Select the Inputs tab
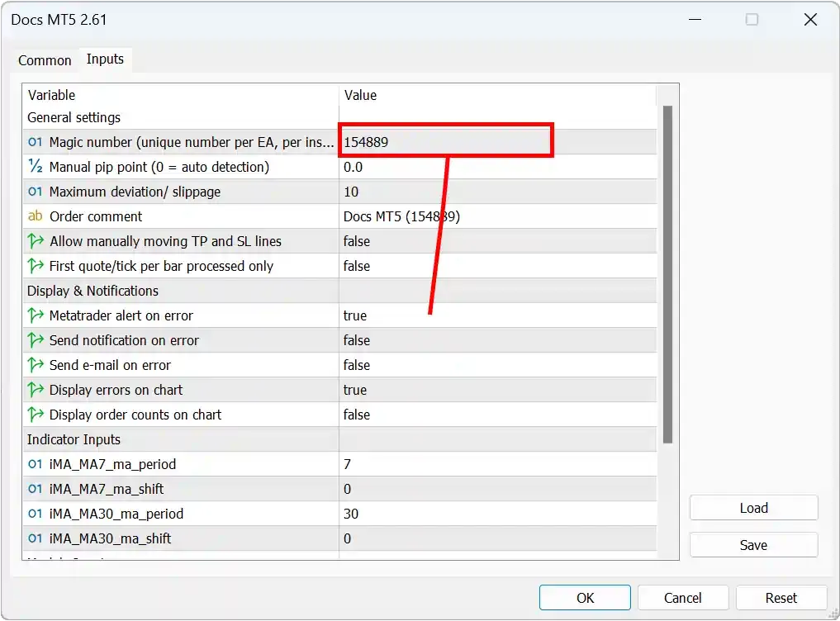This screenshot has height=621, width=840. tap(105, 59)
